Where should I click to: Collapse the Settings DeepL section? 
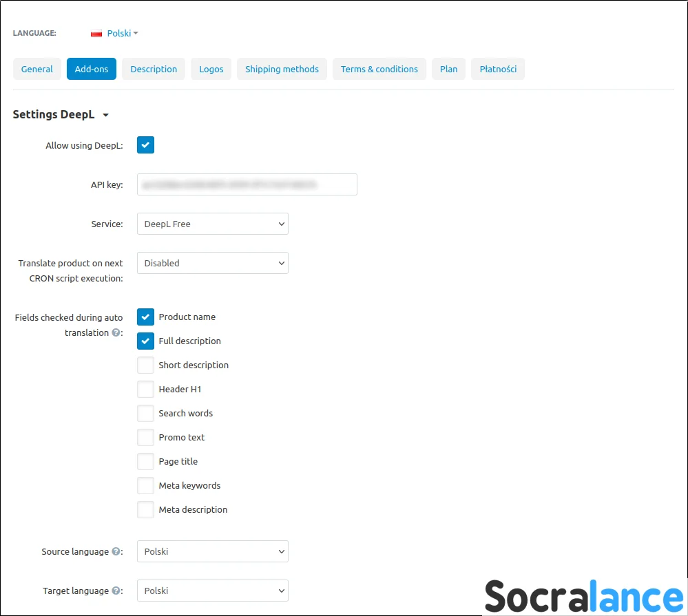pos(106,115)
